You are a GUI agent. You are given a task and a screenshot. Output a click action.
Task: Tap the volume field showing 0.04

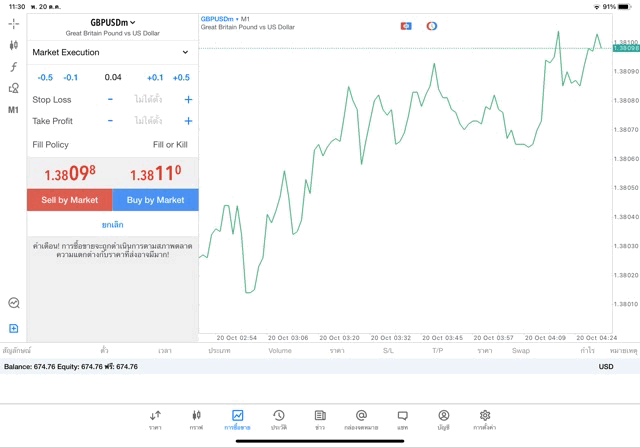click(112, 77)
